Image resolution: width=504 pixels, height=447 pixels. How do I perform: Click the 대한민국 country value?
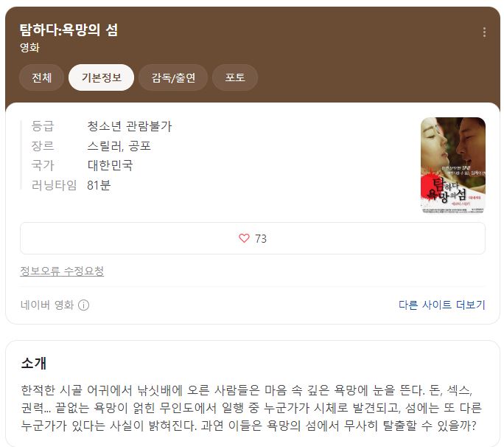(x=110, y=165)
